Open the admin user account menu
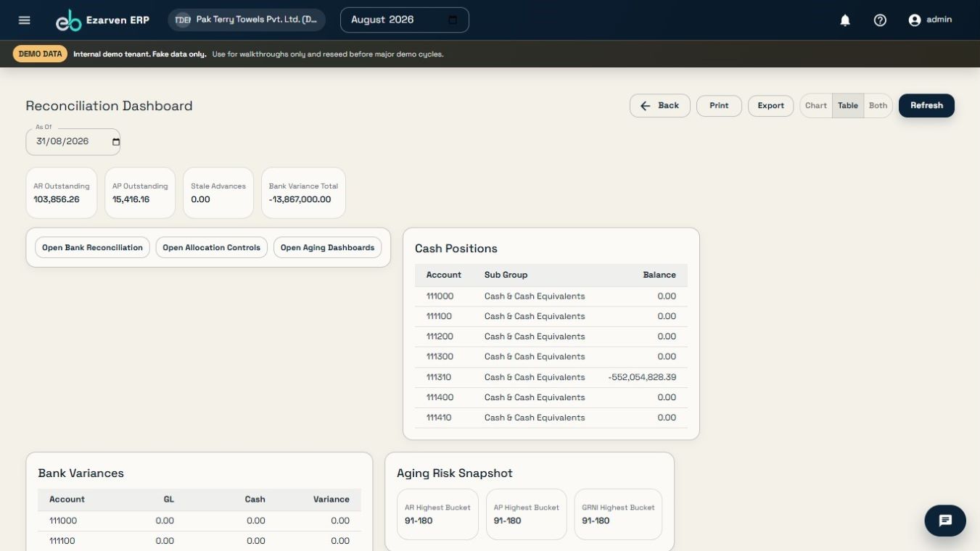 tap(930, 20)
